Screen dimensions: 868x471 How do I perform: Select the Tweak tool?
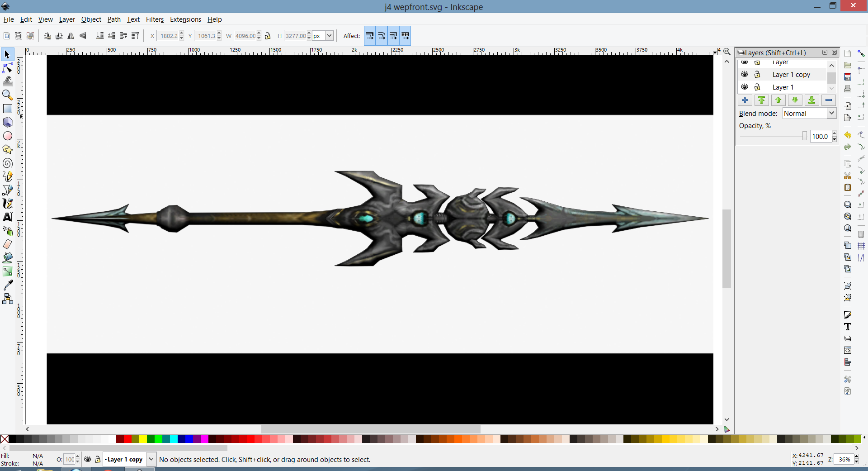(x=7, y=81)
